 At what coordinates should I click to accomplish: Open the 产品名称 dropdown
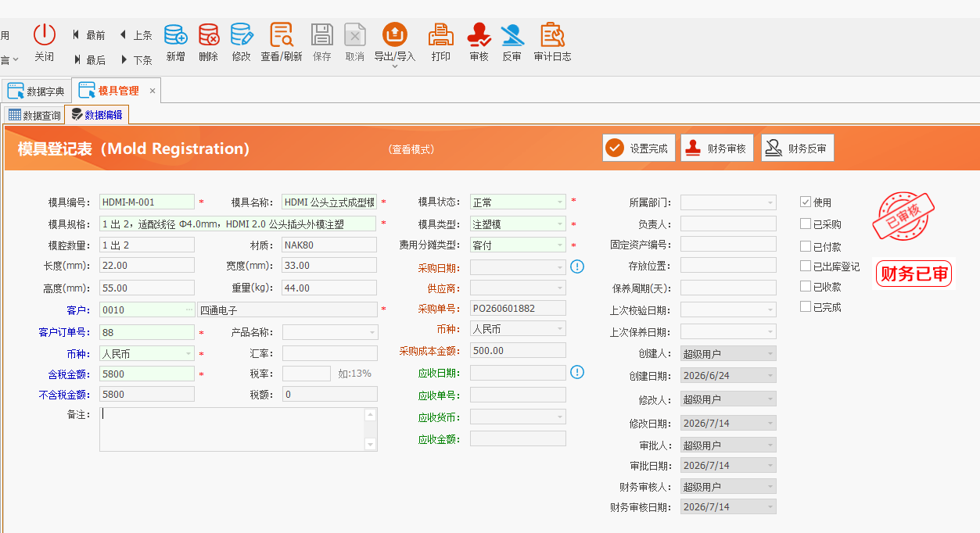click(x=372, y=332)
